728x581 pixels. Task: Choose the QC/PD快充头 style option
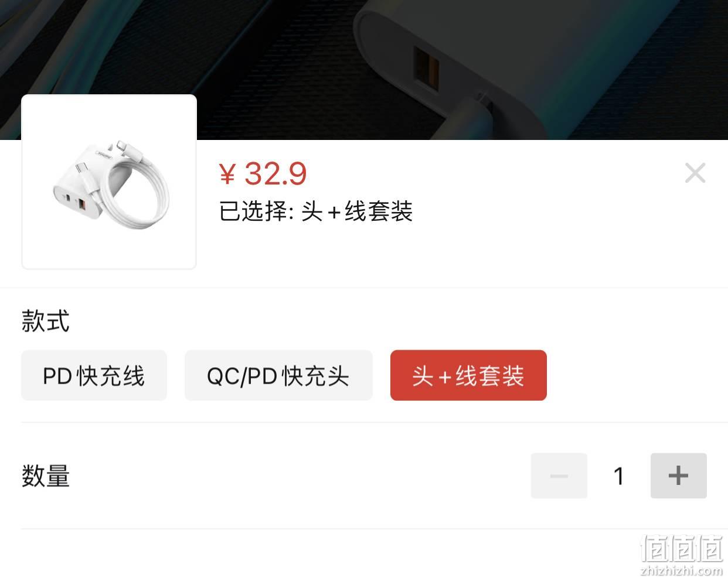[x=278, y=375]
